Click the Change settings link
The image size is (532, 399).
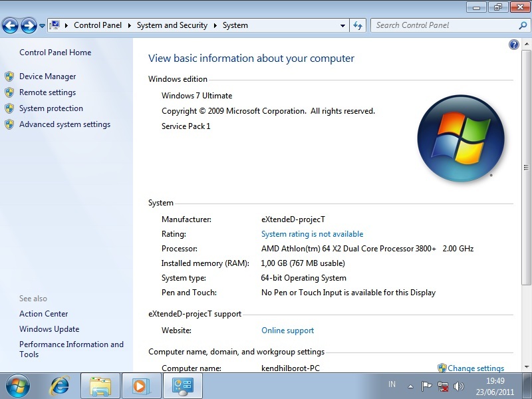[x=475, y=368]
